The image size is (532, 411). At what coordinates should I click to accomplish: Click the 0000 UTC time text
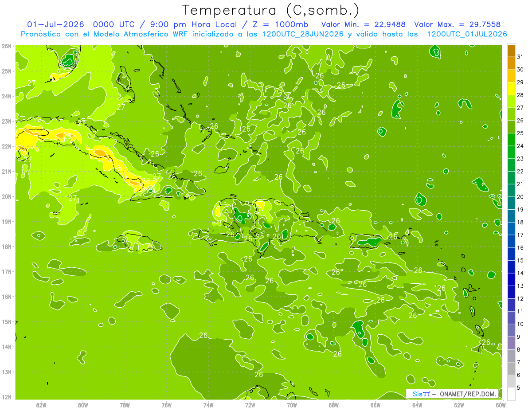click(x=114, y=24)
